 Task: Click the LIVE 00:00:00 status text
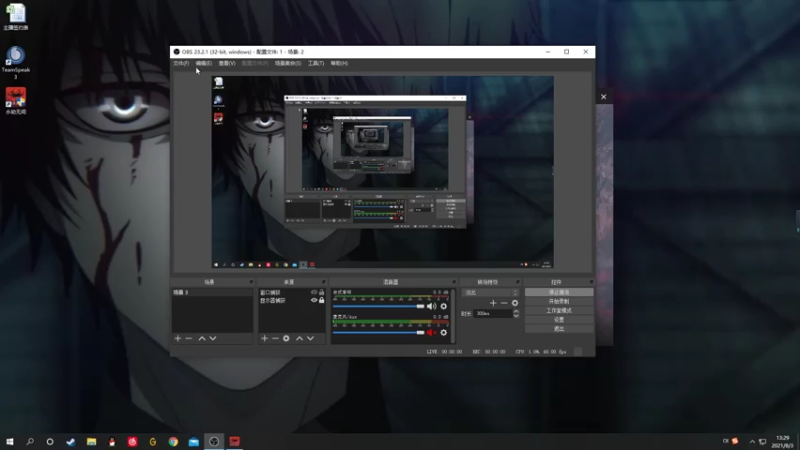coord(444,352)
